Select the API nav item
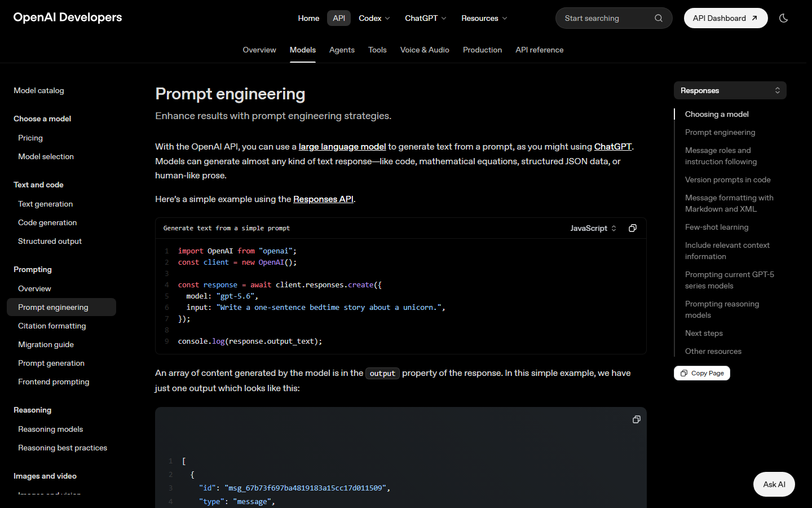The width and height of the screenshot is (812, 508). [x=339, y=18]
